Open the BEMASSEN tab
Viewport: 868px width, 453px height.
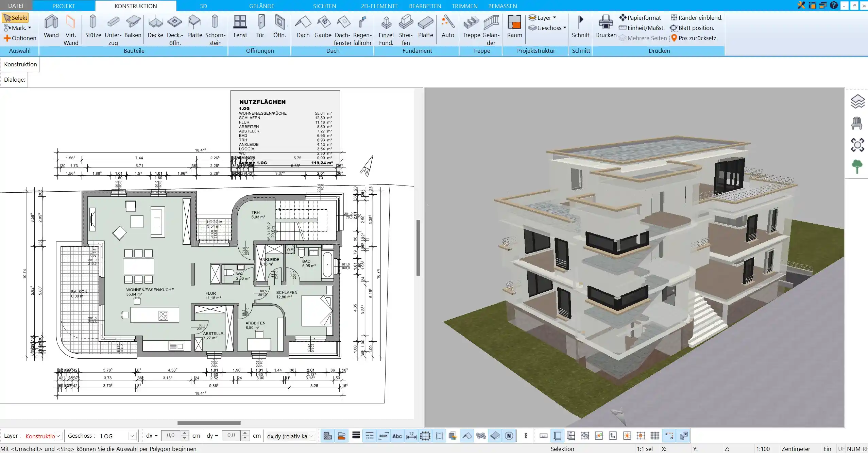click(x=503, y=6)
